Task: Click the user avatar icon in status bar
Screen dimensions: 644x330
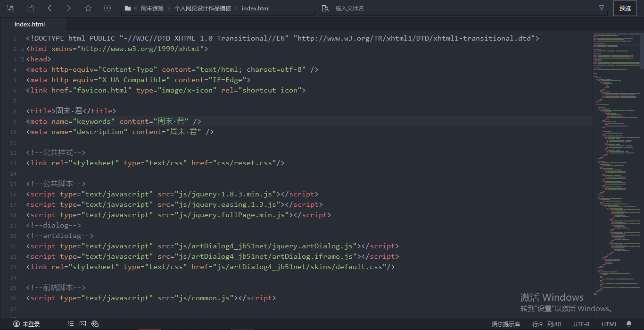Action: [x=17, y=324]
